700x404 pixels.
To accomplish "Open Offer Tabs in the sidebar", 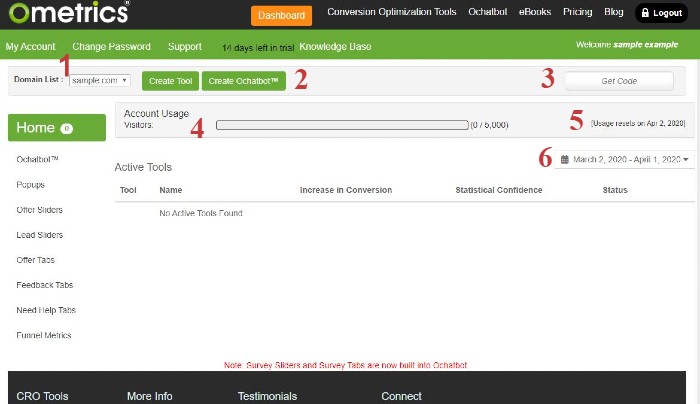I will pyautogui.click(x=35, y=260).
